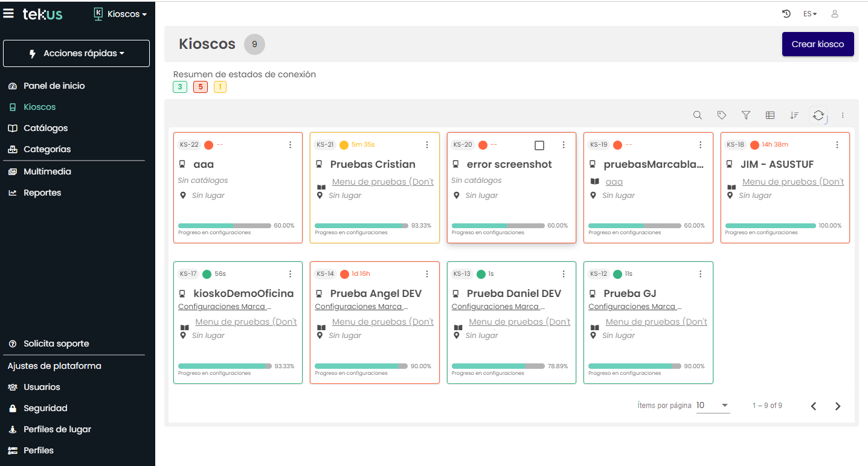The height and width of the screenshot is (466, 868).
Task: Select the error screenshot kiosk checkbox
Action: pyautogui.click(x=539, y=145)
